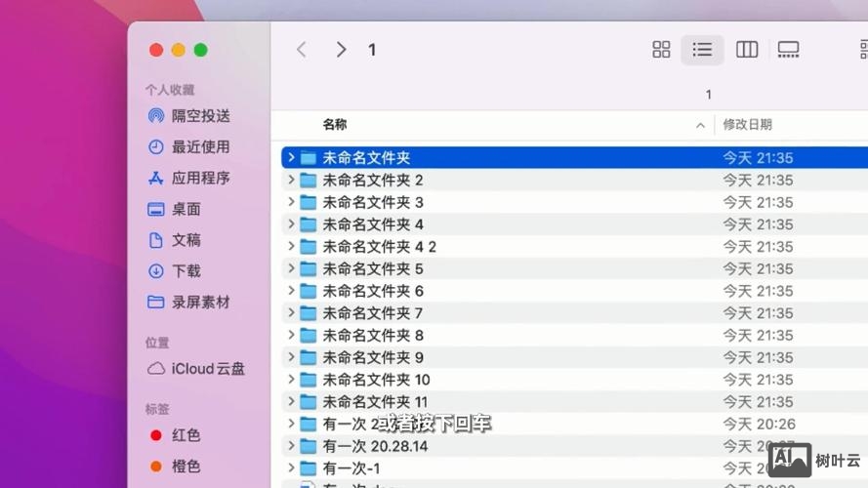Open 下载 in sidebar

pos(174,271)
